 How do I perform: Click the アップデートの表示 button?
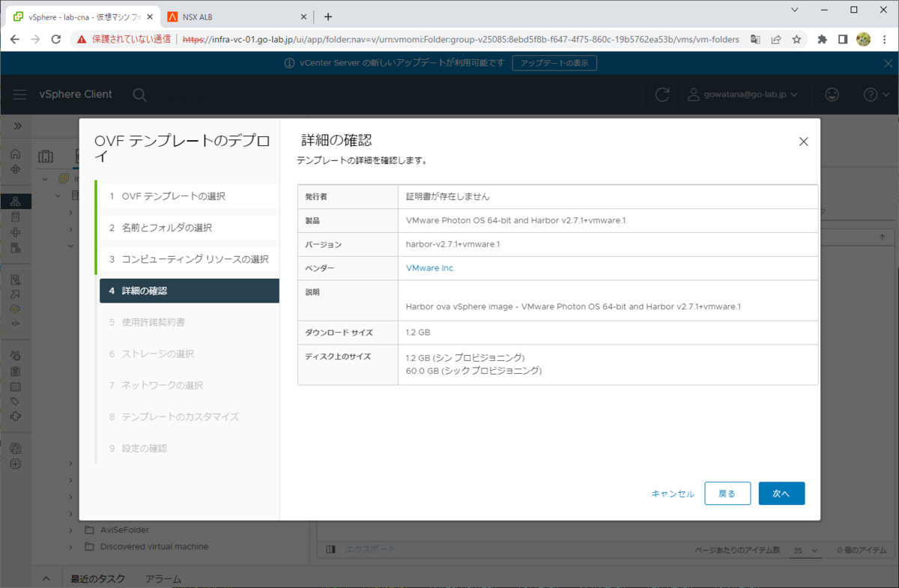(x=554, y=63)
